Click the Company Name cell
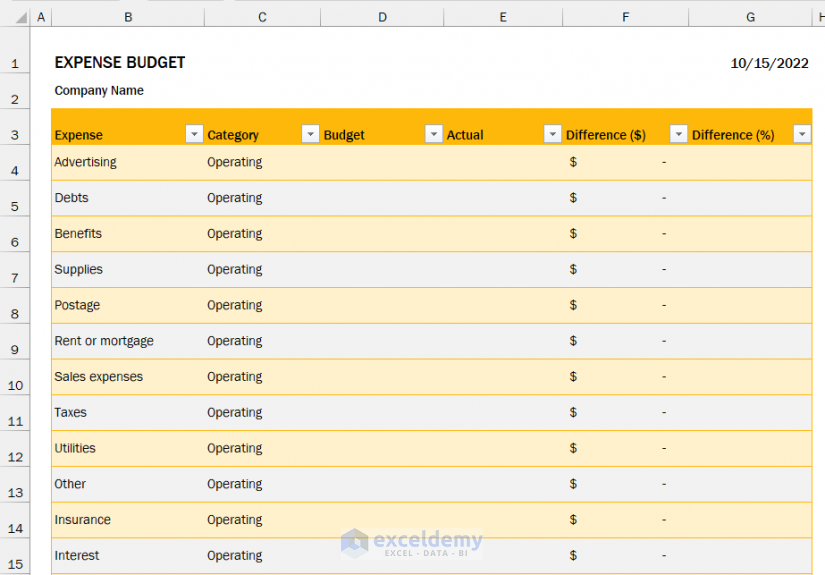 tap(99, 90)
